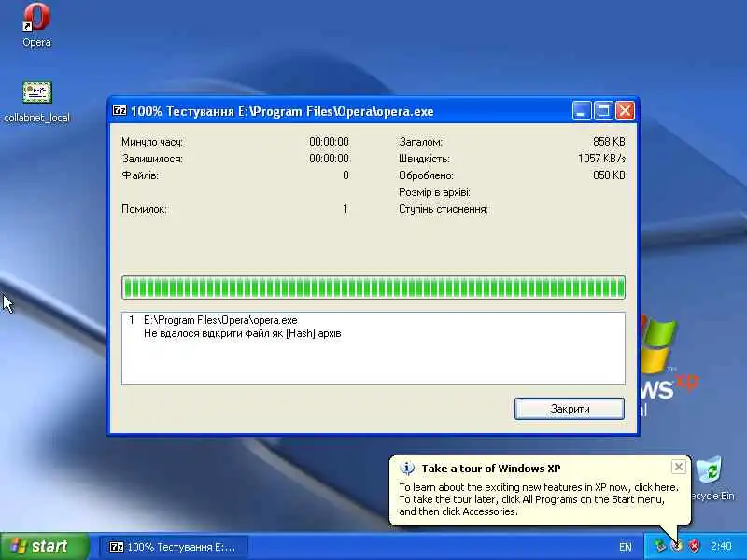Screen dimensions: 747x560
Task: Click the Файлів: label
Action: coord(140,175)
